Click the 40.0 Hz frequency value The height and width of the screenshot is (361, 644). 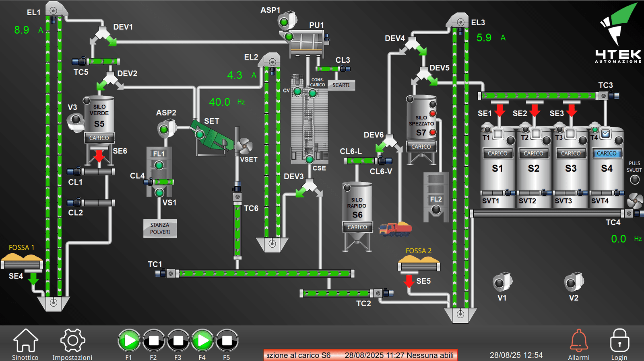click(x=220, y=102)
